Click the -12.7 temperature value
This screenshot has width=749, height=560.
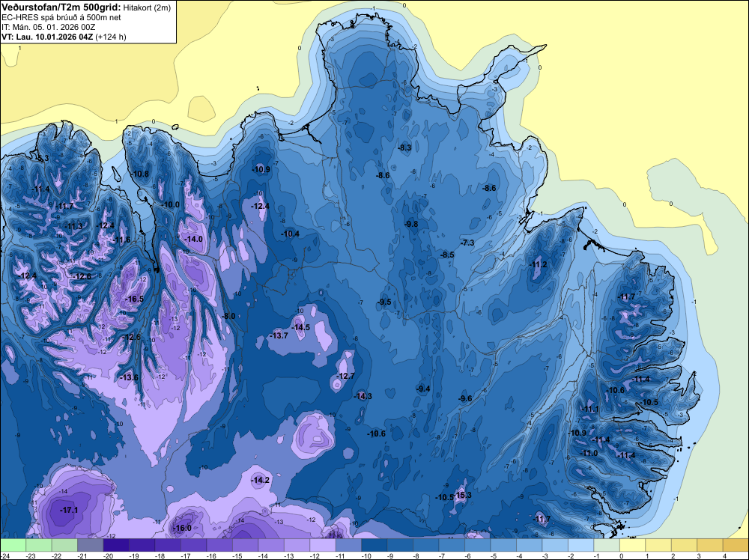pyautogui.click(x=346, y=376)
